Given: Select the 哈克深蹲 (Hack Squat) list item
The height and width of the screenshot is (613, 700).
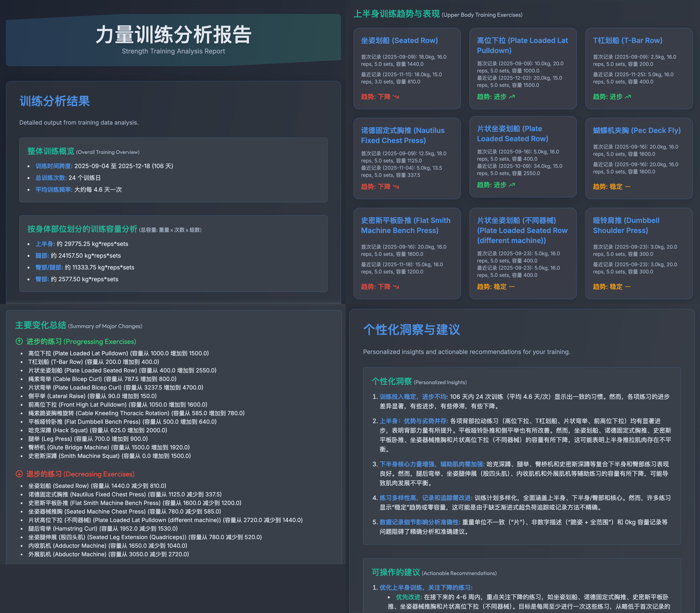Looking at the screenshot, I should (98, 430).
